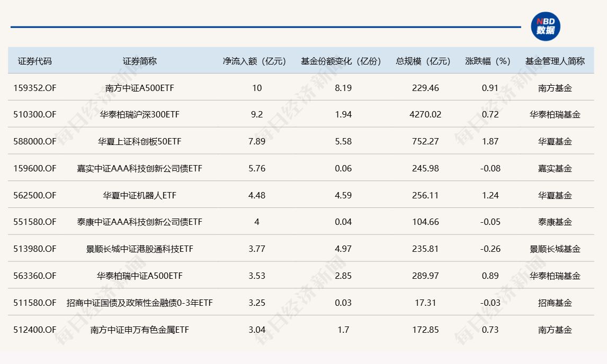Select 华泰柏瑞中证A500ETF fund name

(x=140, y=276)
